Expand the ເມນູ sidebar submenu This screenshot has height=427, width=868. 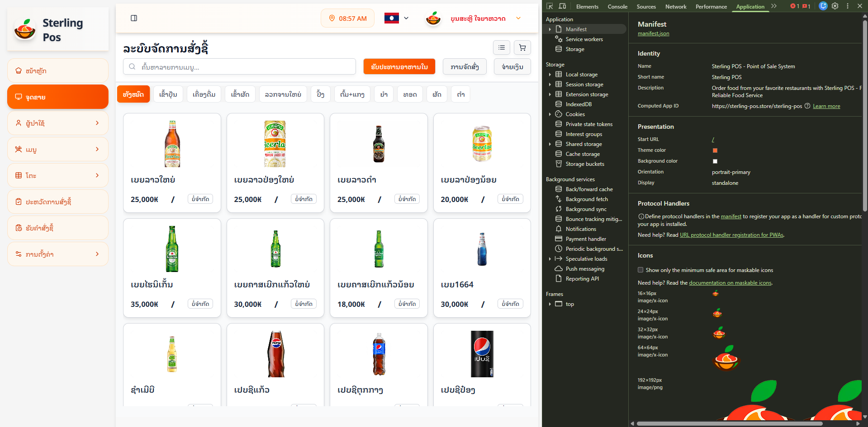[57, 149]
